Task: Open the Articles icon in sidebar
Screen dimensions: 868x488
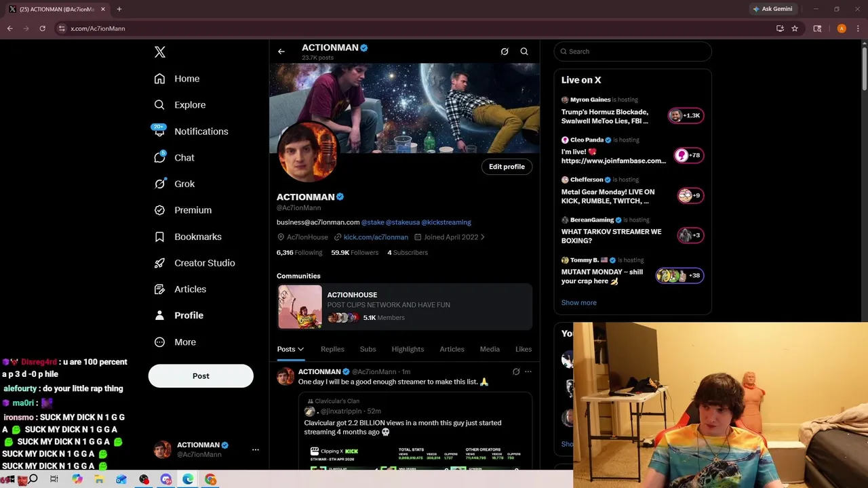Action: click(x=159, y=289)
